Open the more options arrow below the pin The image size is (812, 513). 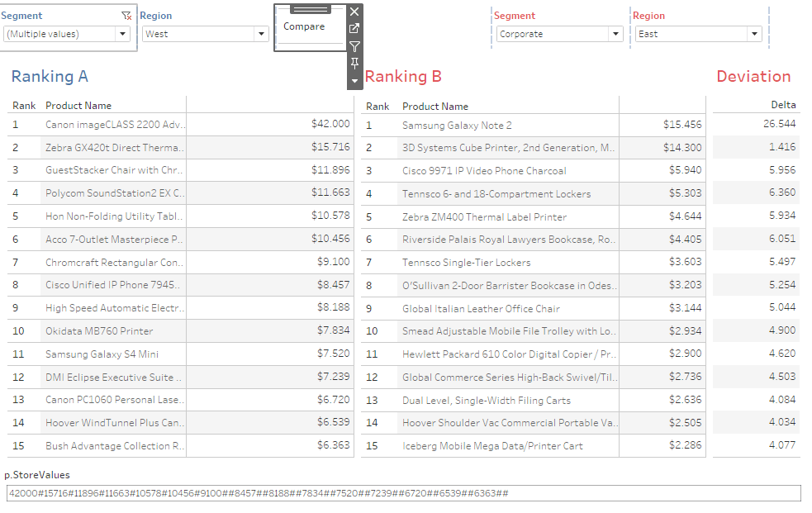pyautogui.click(x=354, y=81)
